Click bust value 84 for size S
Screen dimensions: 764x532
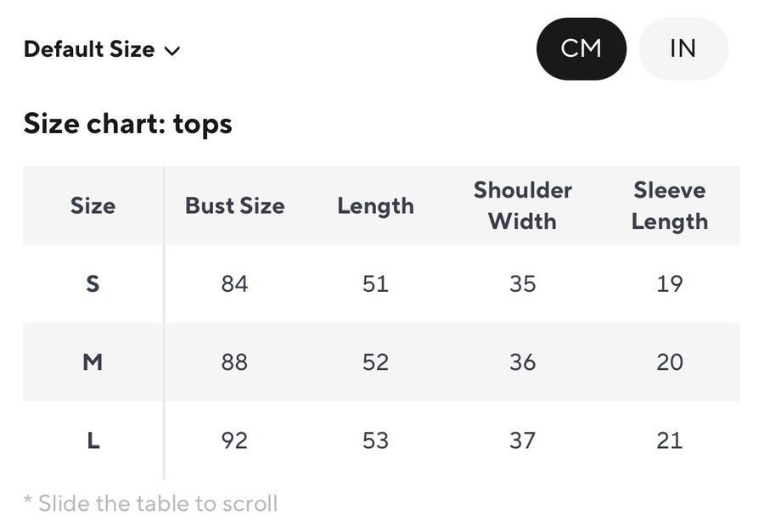(234, 284)
